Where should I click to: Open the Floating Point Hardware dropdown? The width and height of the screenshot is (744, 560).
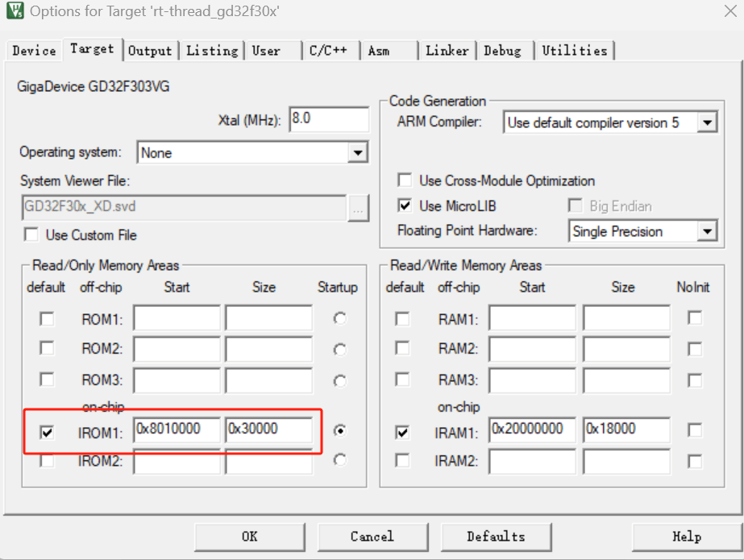(x=707, y=232)
